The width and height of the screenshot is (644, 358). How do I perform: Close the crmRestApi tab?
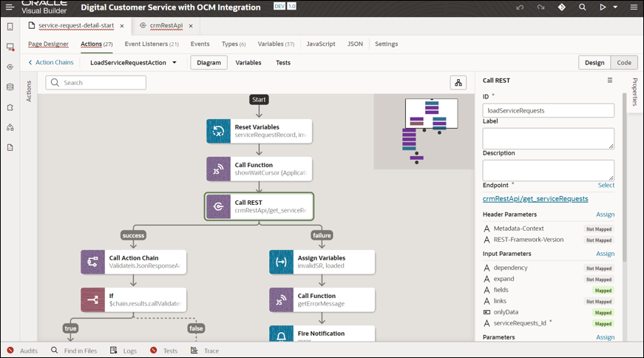coord(191,26)
